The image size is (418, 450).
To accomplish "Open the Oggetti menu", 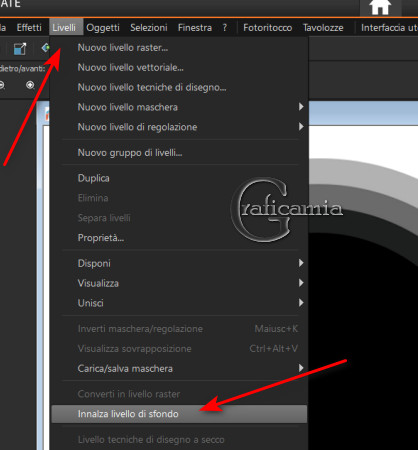I will [x=103, y=27].
